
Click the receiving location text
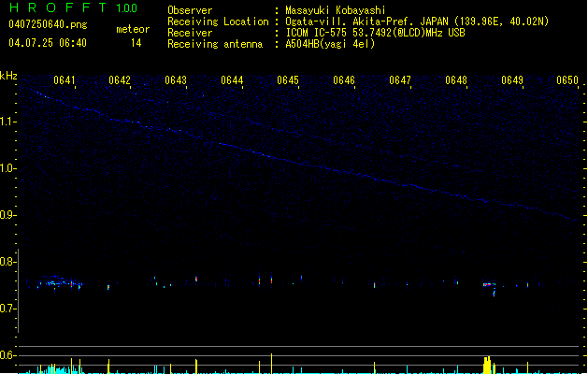click(417, 22)
